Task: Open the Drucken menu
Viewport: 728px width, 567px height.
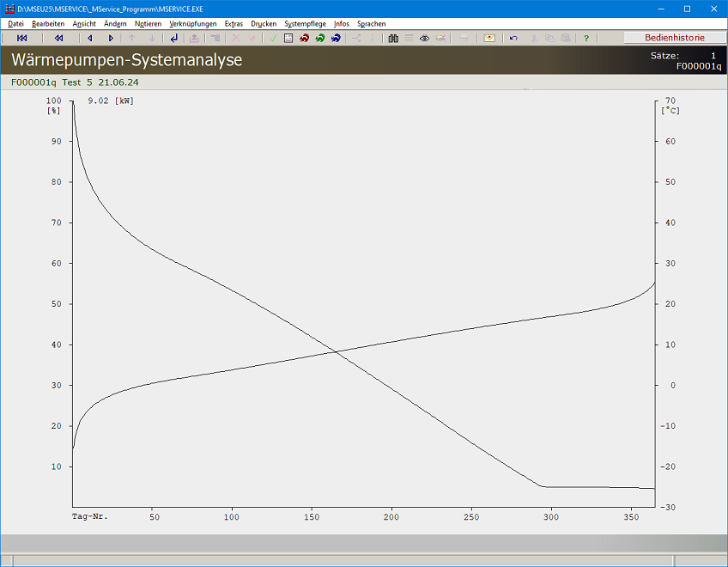Action: click(x=264, y=24)
